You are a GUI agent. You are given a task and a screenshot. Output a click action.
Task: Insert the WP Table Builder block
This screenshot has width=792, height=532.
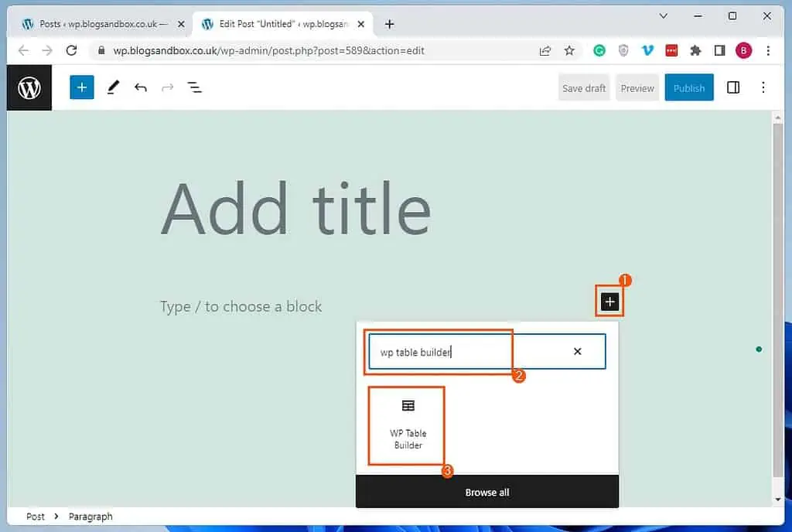point(408,425)
